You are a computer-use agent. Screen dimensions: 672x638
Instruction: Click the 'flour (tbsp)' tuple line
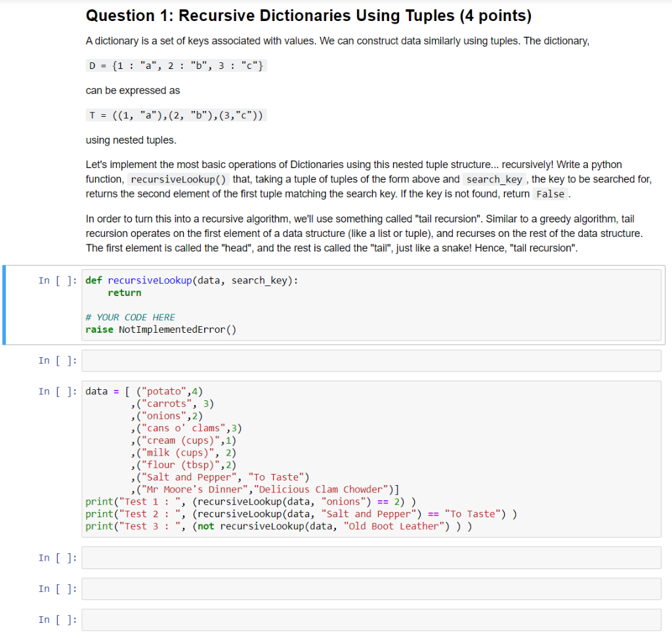184,465
